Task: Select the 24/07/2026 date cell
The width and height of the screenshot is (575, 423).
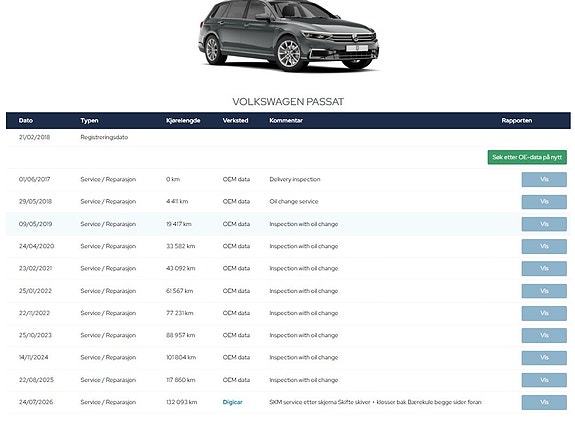Action: pyautogui.click(x=36, y=402)
